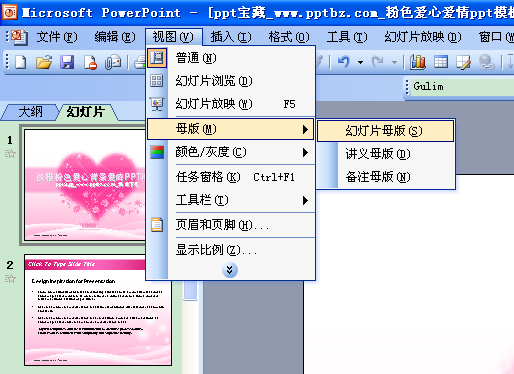Open the Redo history dropdown arrow
Viewport: 514px width, 374px height.
click(x=394, y=62)
